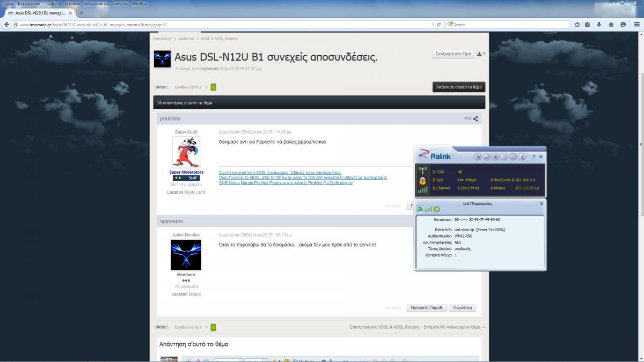Click the URL address bar
Image resolution: width=644 pixels, height=362 pixels.
(x=222, y=24)
